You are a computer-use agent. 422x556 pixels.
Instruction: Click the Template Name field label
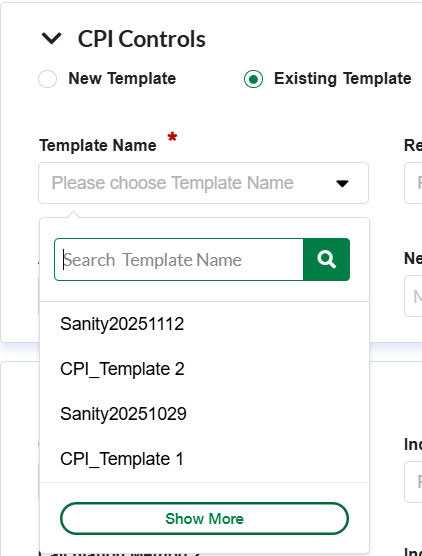98,145
